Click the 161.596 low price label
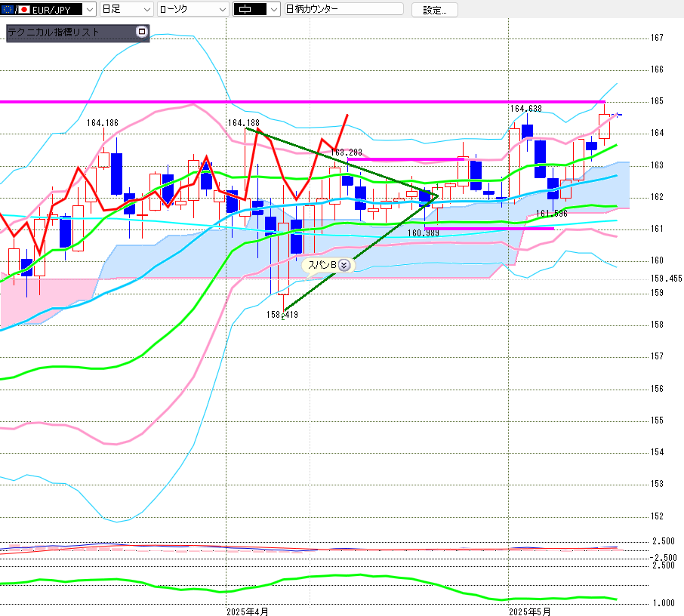 [551, 214]
